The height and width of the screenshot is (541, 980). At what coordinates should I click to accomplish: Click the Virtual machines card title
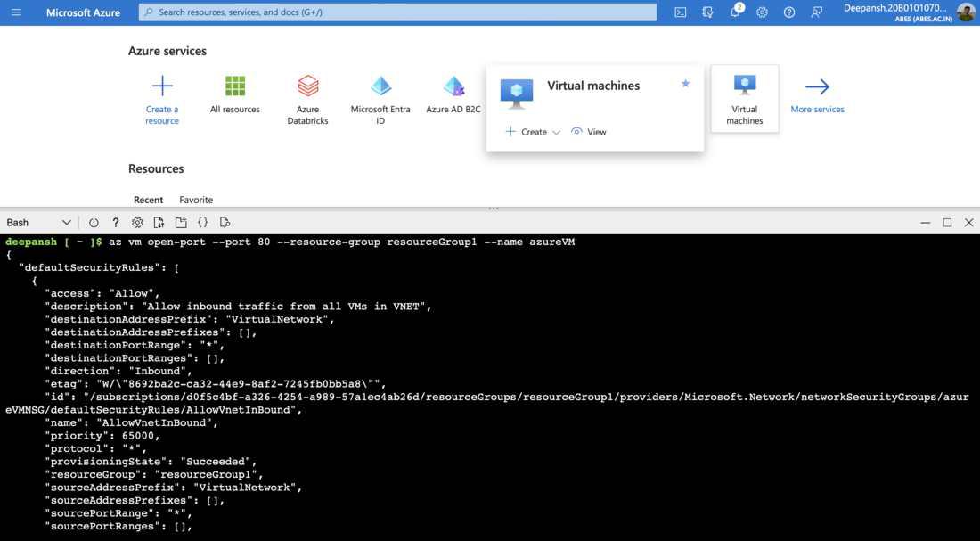coord(593,86)
